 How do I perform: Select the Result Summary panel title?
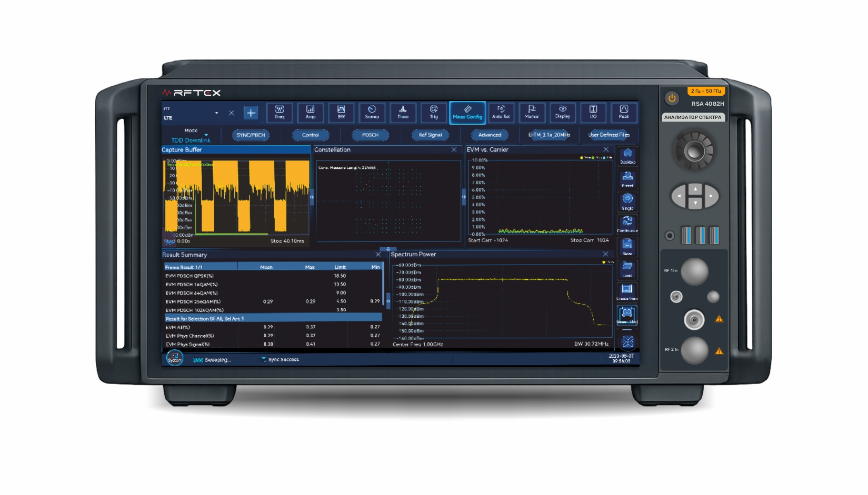(184, 255)
